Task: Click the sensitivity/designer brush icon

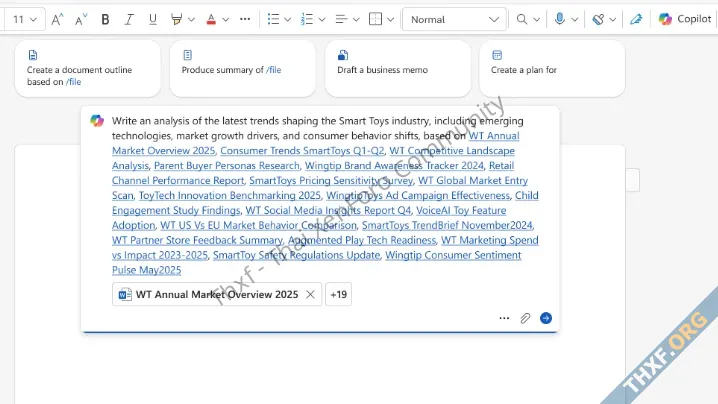Action: click(x=598, y=19)
